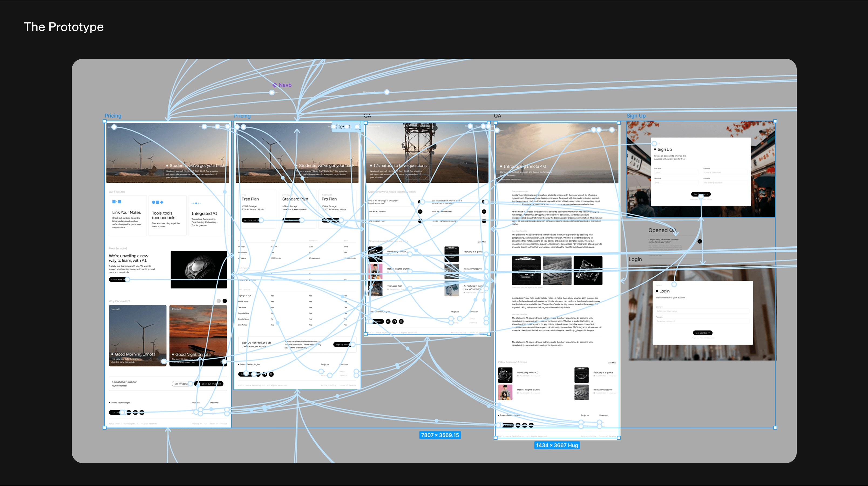Click the Navb component label
The image size is (868, 486).
click(285, 85)
